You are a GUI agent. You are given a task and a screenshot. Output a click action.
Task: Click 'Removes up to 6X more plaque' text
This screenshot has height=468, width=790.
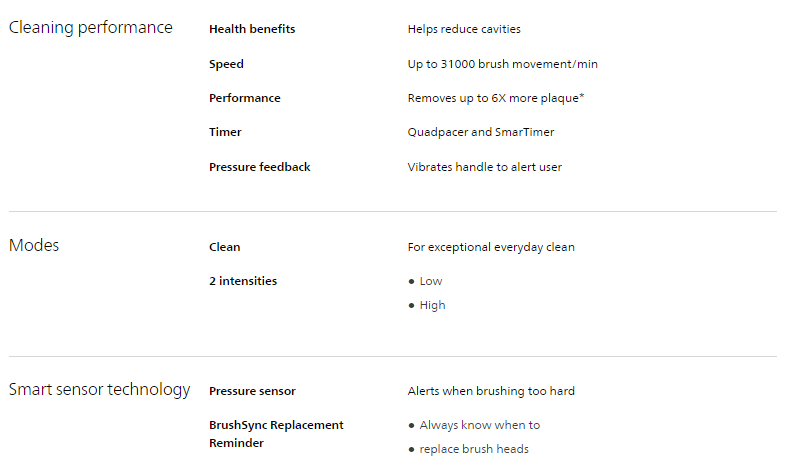tap(495, 98)
